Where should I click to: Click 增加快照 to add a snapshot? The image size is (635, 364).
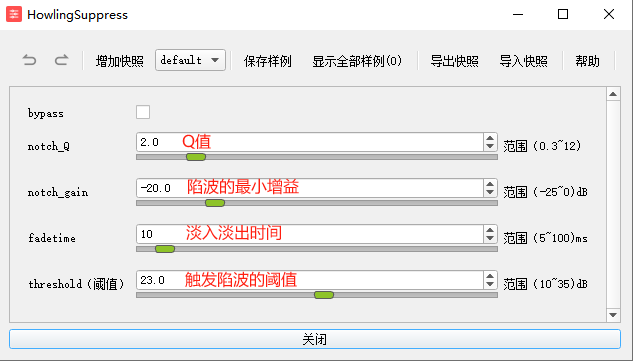coord(120,61)
